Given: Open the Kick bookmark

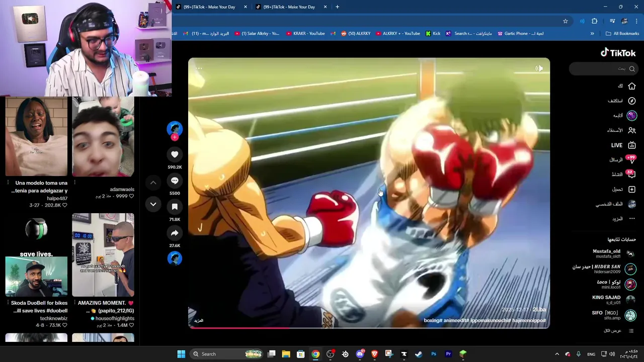Looking at the screenshot, I should click(433, 34).
